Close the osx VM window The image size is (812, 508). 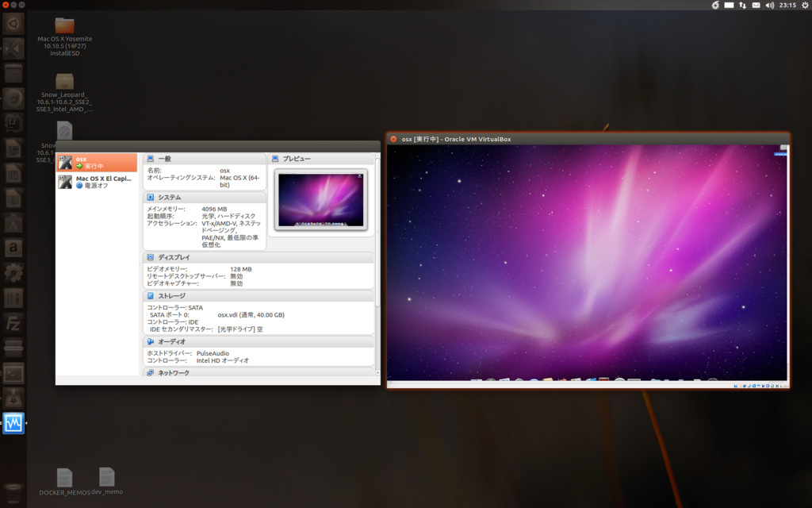point(393,139)
